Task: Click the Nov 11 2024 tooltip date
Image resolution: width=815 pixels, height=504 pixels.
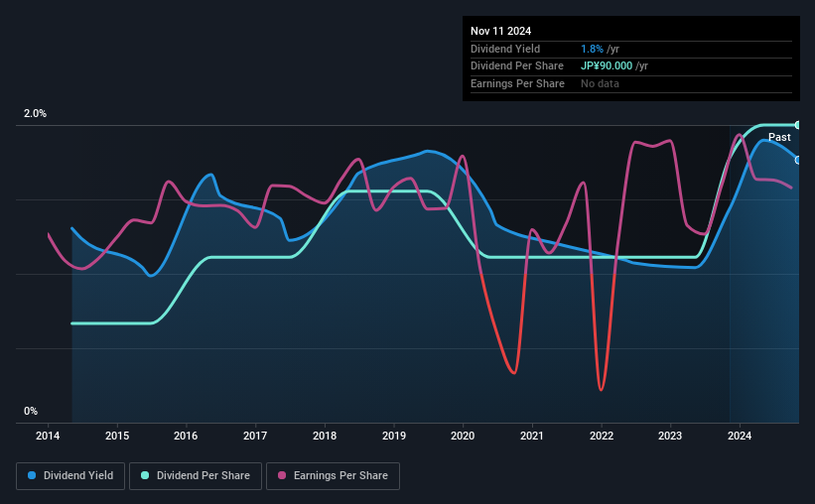Action: pyautogui.click(x=500, y=31)
